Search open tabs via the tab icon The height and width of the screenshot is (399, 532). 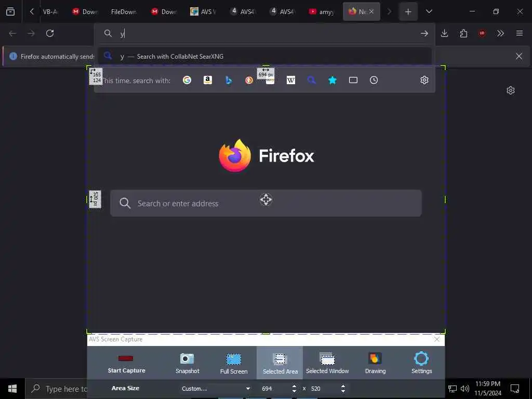(353, 80)
